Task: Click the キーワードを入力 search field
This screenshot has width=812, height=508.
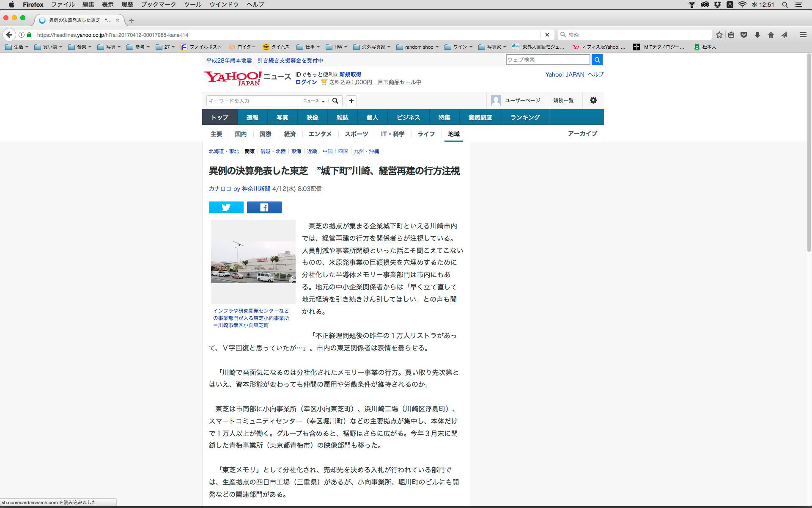Action: 254,101
